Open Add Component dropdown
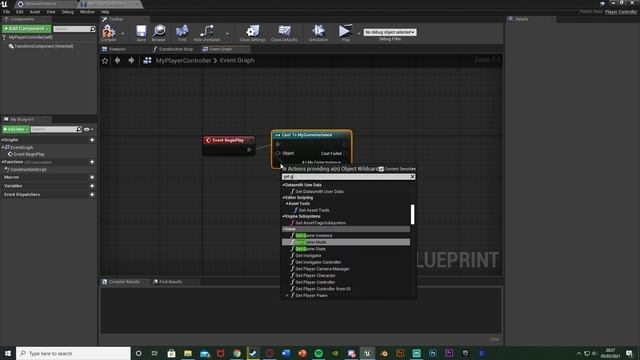 tap(27, 29)
